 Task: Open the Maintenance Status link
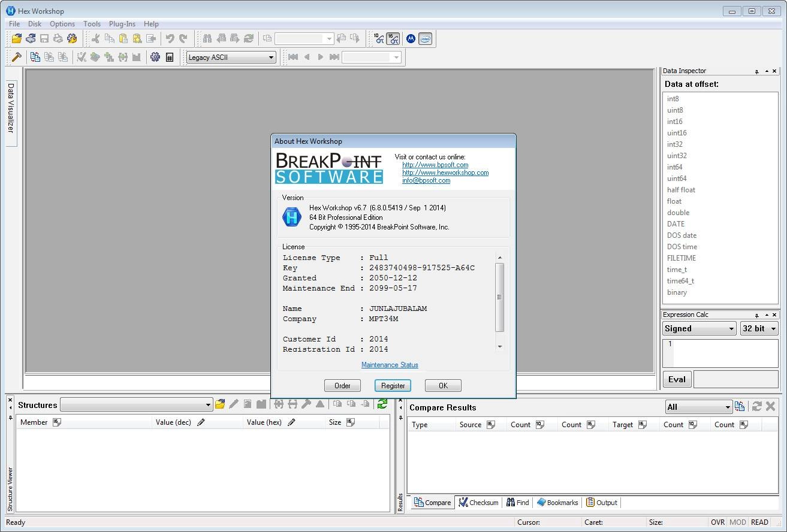point(390,365)
